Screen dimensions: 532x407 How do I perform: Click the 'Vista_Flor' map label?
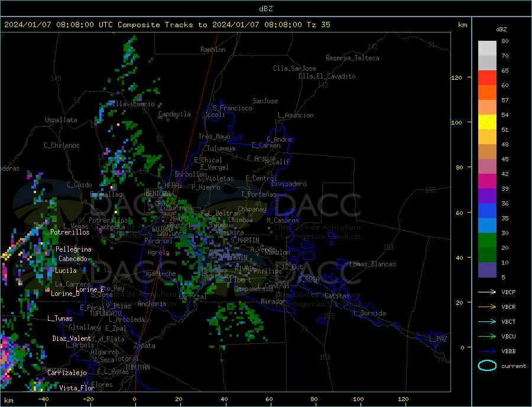[x=77, y=388]
